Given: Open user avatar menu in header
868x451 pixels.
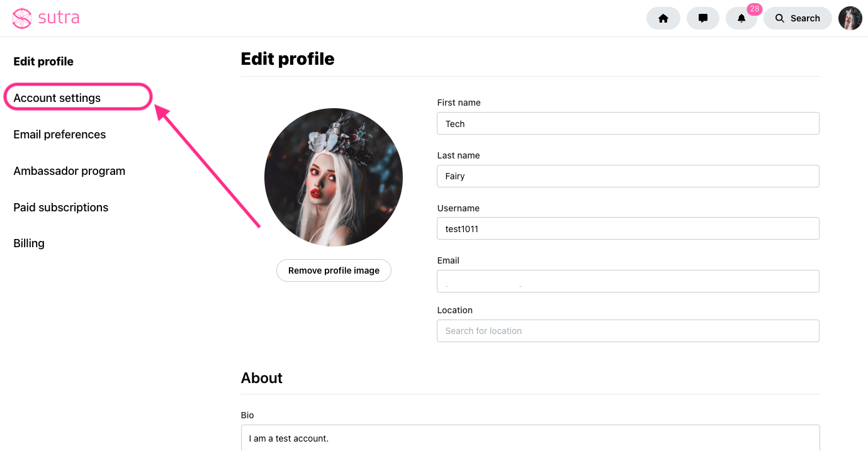Looking at the screenshot, I should (850, 18).
